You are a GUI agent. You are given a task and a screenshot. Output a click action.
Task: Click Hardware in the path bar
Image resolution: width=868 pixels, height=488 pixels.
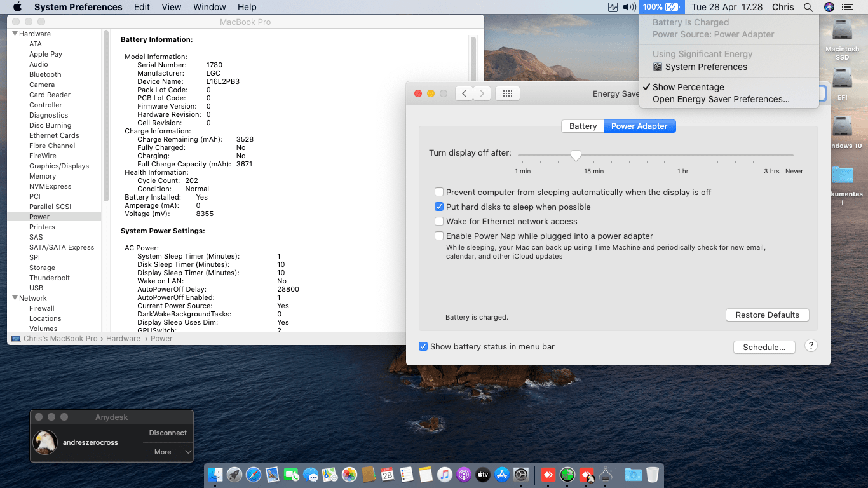pos(123,339)
